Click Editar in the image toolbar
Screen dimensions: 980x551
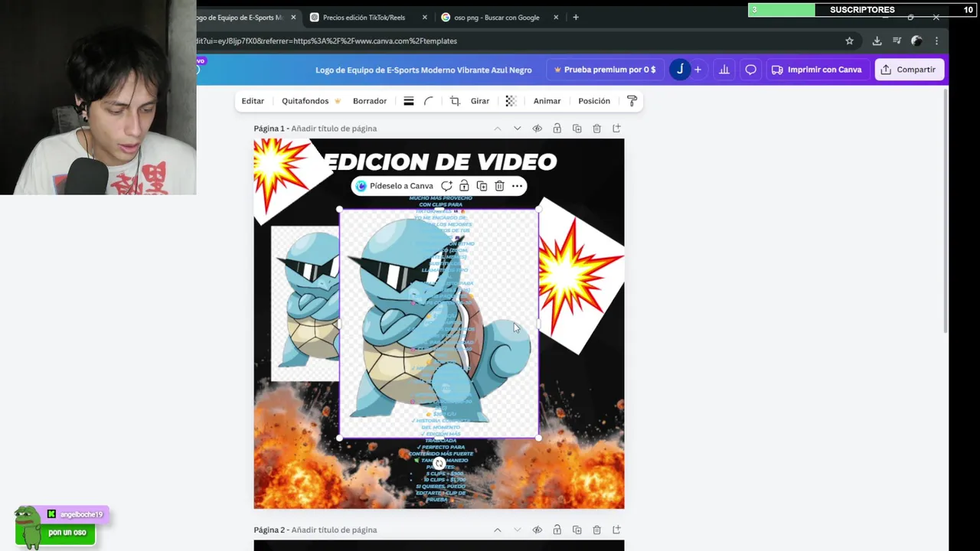point(253,101)
